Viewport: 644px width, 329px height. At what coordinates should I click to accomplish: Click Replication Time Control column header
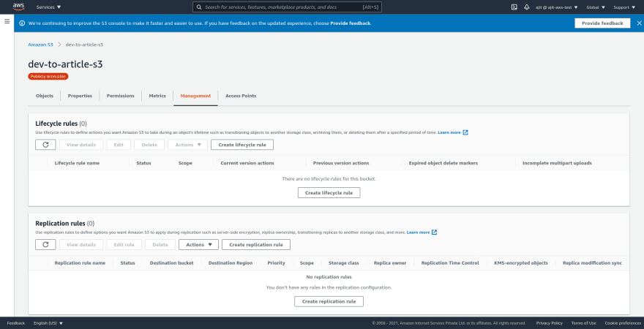click(x=450, y=263)
